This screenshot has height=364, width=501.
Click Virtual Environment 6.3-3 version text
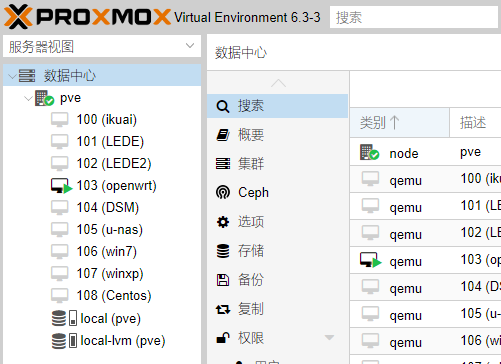(x=247, y=17)
